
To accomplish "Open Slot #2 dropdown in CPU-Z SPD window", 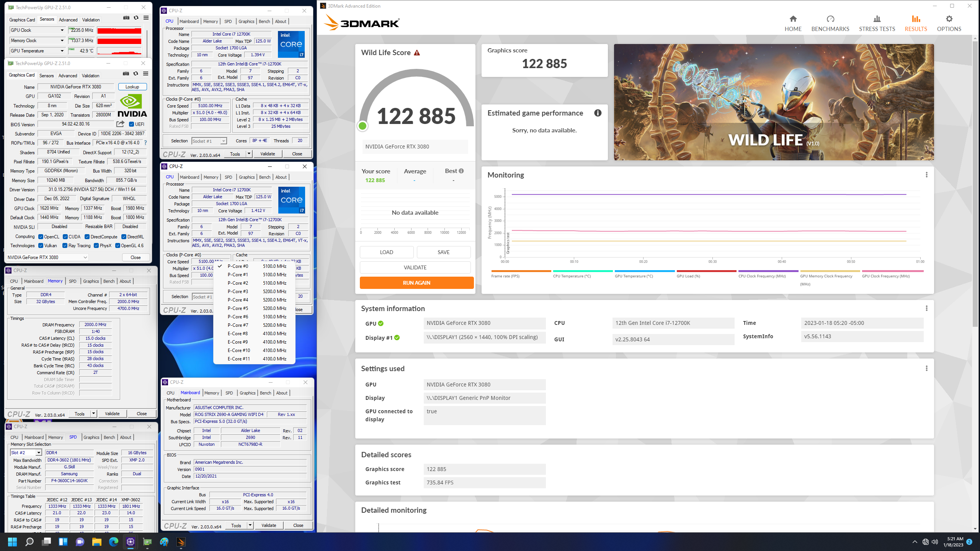I will coord(38,453).
